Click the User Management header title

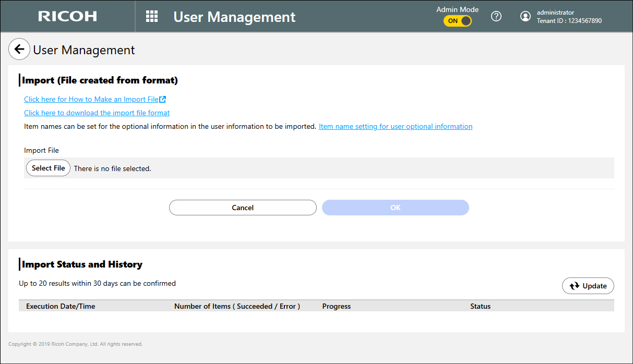pos(234,17)
